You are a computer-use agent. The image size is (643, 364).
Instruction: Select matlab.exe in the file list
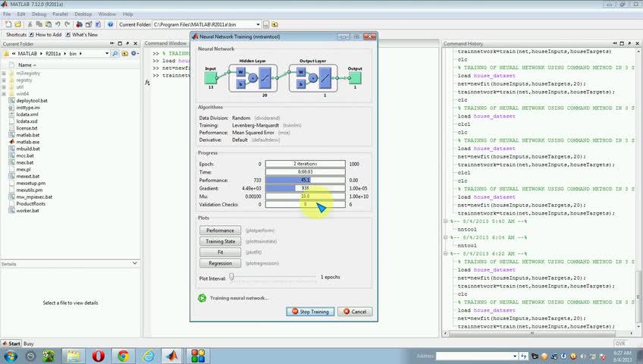(28, 142)
